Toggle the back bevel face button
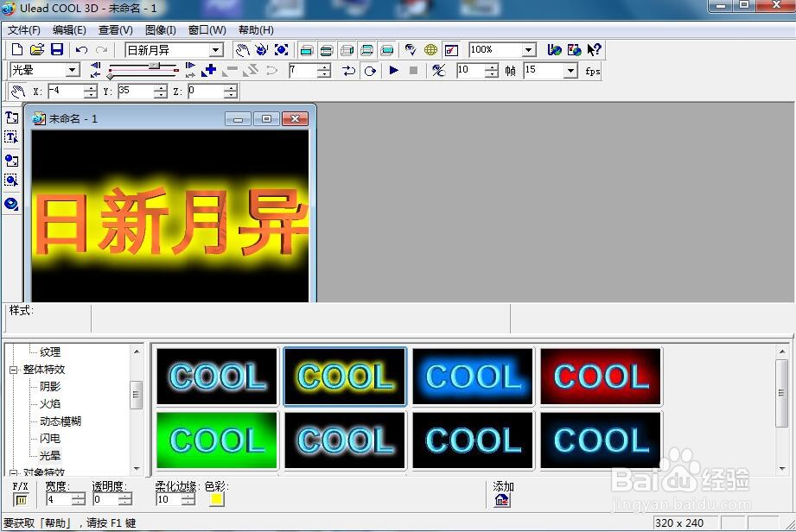This screenshot has width=796, height=532. click(x=366, y=50)
